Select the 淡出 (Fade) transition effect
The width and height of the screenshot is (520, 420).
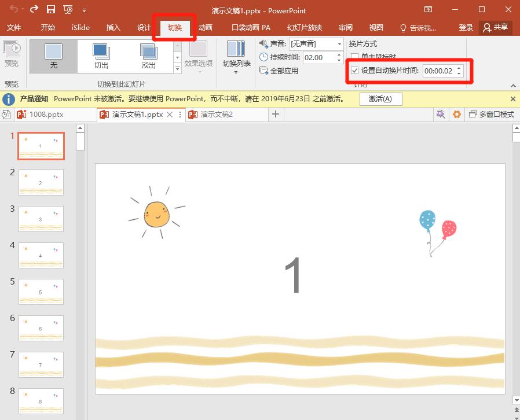148,56
